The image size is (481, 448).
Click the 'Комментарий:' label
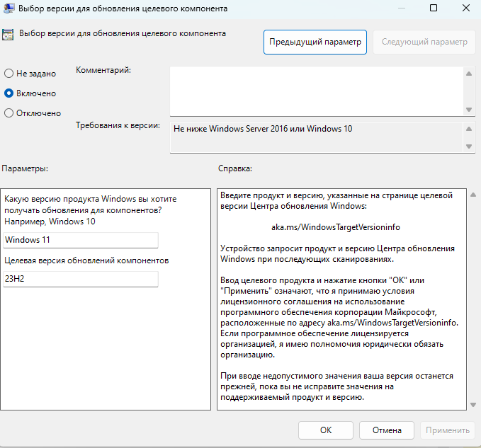[x=103, y=70]
